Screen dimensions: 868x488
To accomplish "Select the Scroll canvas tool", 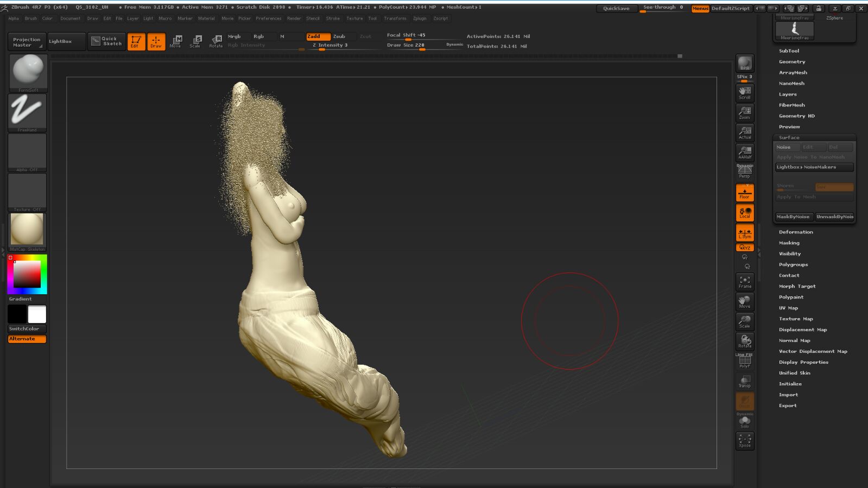I will click(x=745, y=93).
